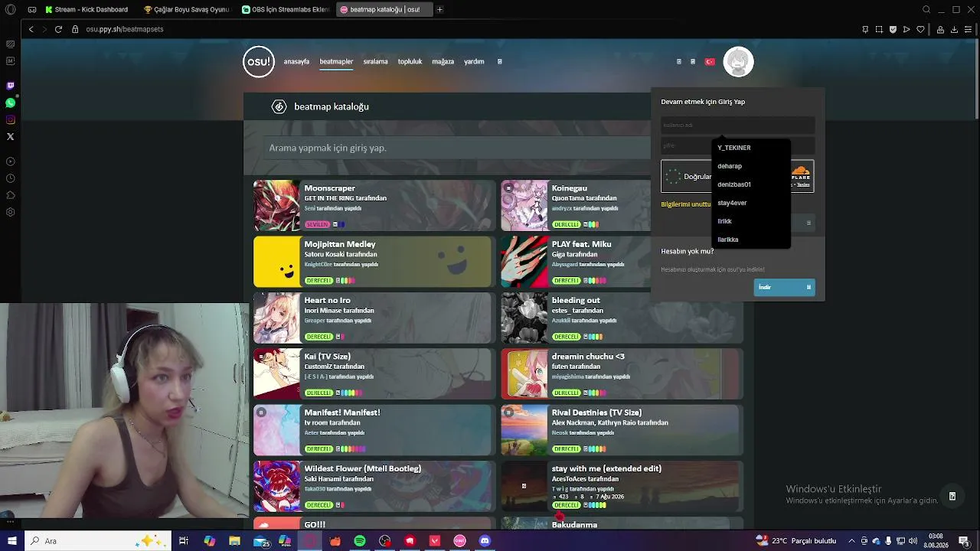Open sıralama navigation item
The image size is (980, 551).
(375, 61)
